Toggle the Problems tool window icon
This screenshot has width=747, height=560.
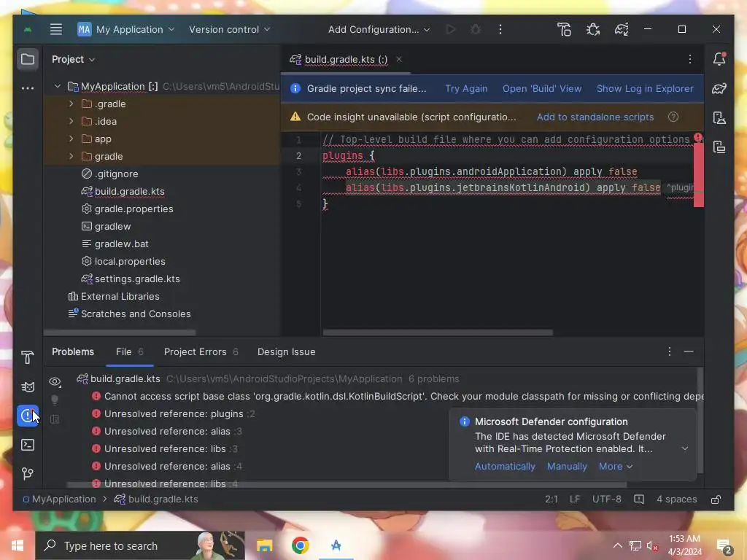pyautogui.click(x=28, y=415)
